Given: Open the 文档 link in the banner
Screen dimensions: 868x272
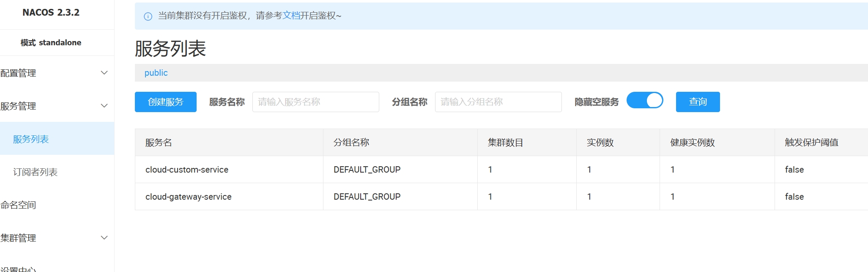Looking at the screenshot, I should coord(291,16).
